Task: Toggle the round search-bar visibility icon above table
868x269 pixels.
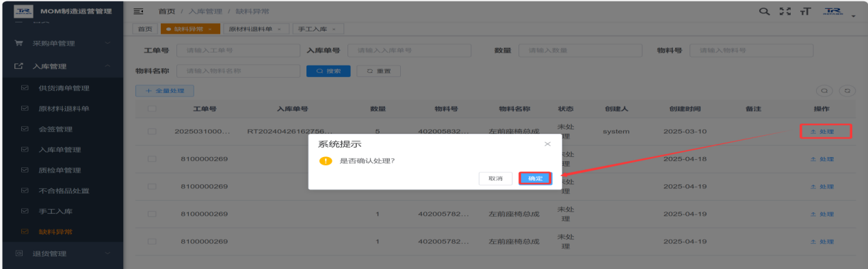Action: 825,90
